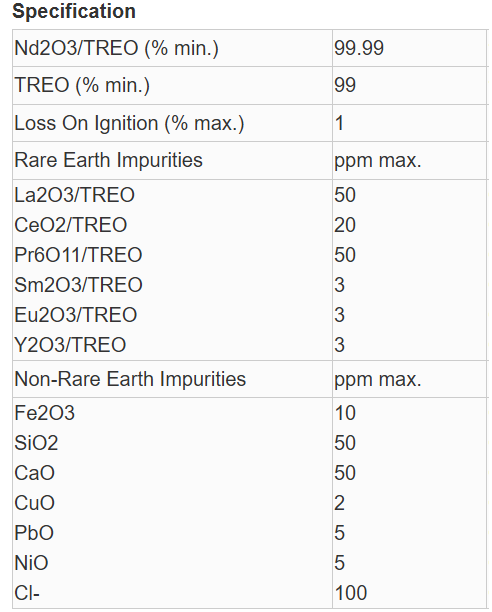Click the NiO entry
This screenshot has width=492, height=612.
(31, 563)
